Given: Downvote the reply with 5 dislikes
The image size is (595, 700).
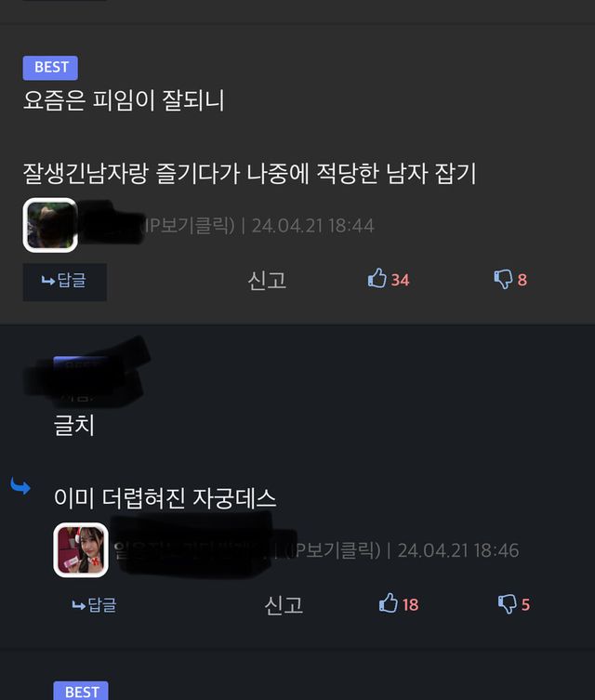Looking at the screenshot, I should [507, 604].
